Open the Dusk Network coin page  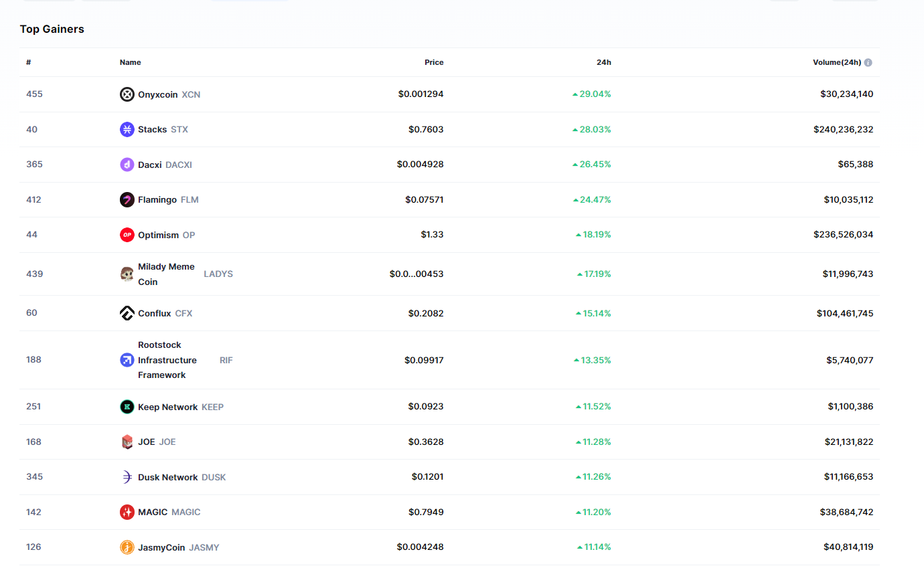[x=168, y=477]
